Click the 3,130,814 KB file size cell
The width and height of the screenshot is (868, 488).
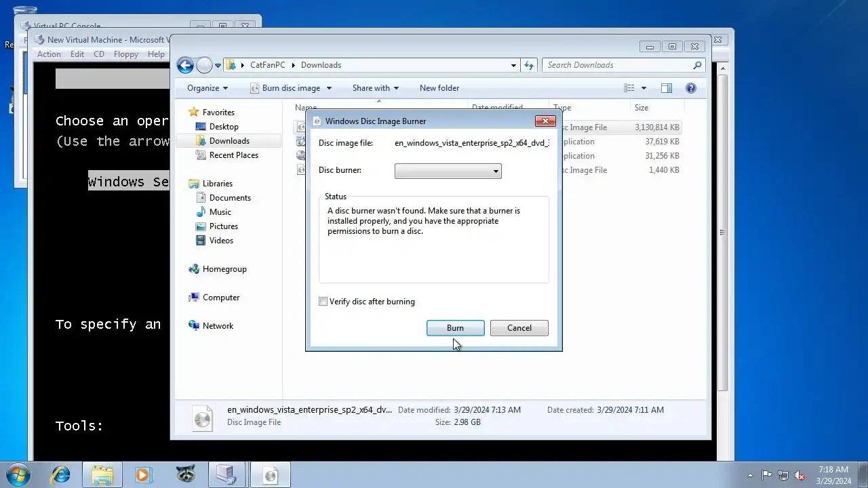click(x=656, y=127)
